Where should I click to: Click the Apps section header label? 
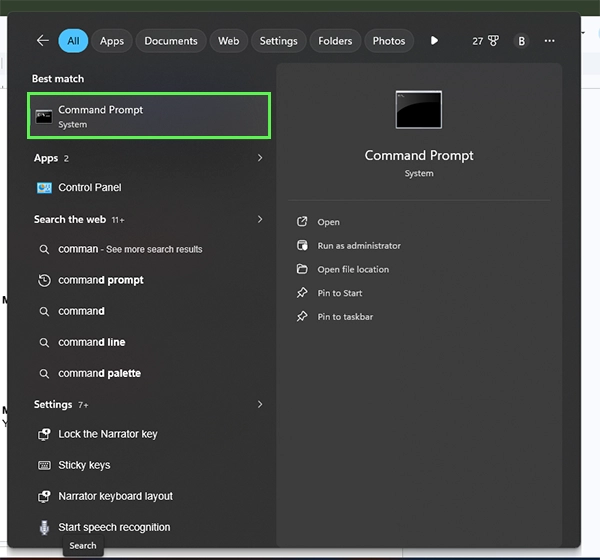pos(46,158)
